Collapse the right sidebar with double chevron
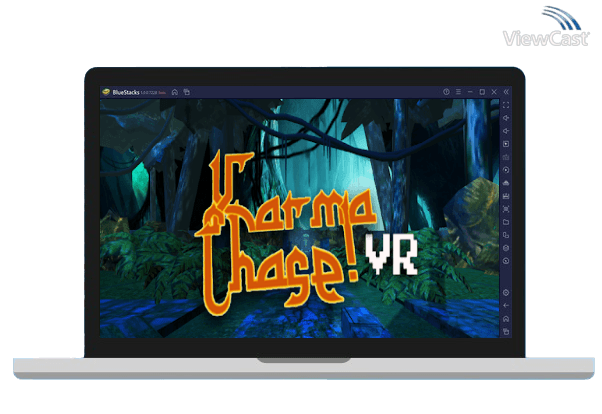This screenshot has width=602, height=414. pyautogui.click(x=506, y=92)
